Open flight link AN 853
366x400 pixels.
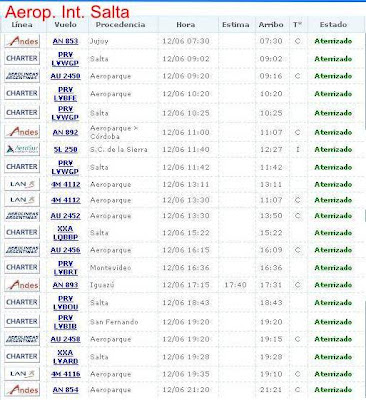pyautogui.click(x=65, y=41)
